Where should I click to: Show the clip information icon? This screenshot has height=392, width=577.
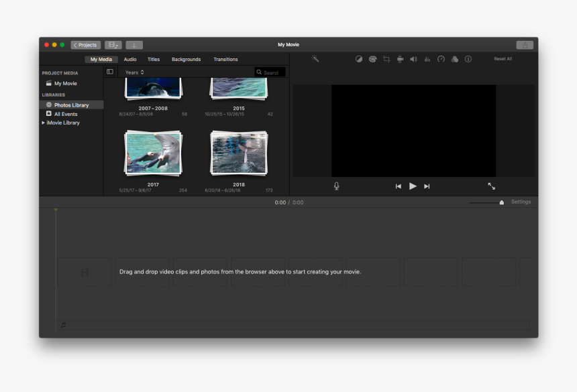(468, 59)
